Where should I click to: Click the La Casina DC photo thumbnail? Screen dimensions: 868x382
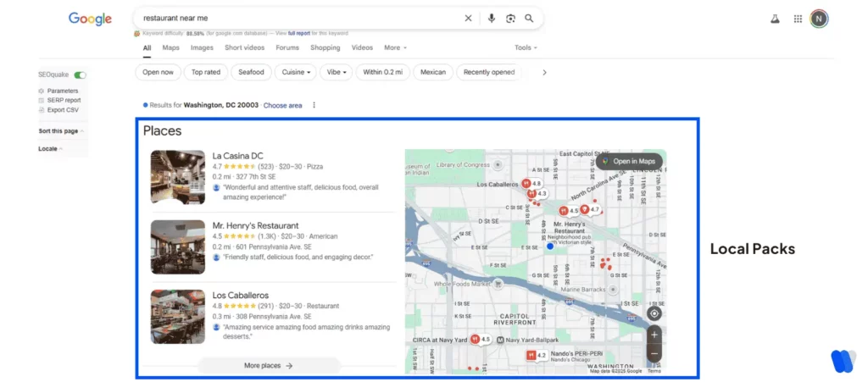(178, 178)
